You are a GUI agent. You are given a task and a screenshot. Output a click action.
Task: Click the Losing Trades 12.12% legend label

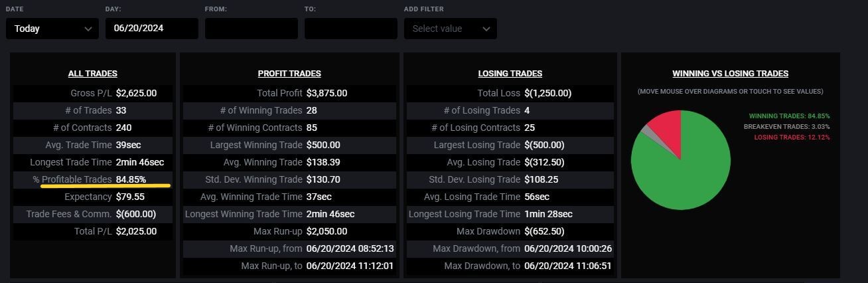(x=792, y=138)
